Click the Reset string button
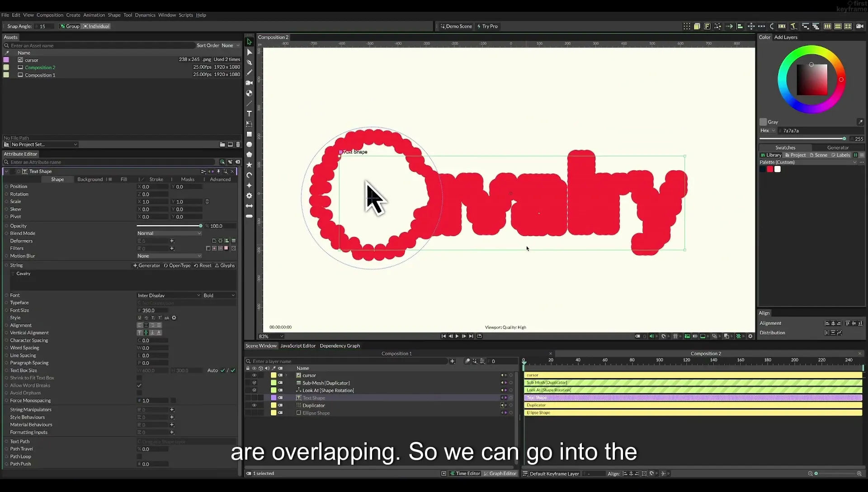This screenshot has width=868, height=492. click(x=203, y=266)
